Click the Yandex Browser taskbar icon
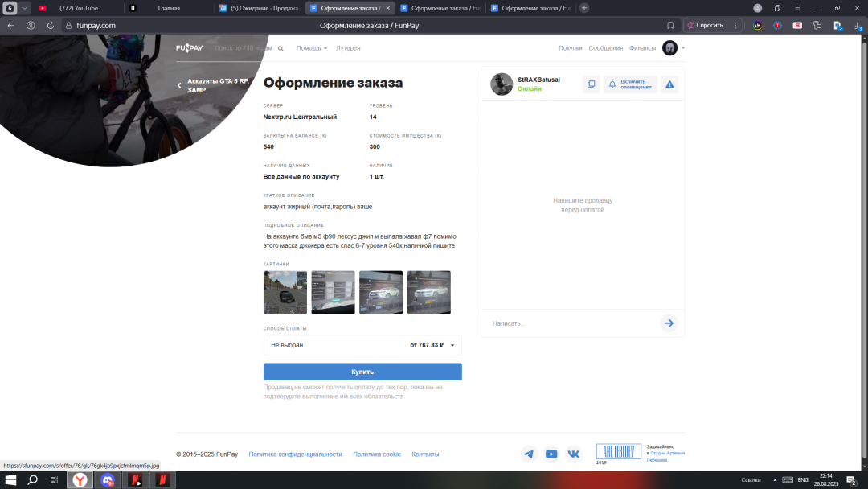The width and height of the screenshot is (868, 489). click(80, 480)
